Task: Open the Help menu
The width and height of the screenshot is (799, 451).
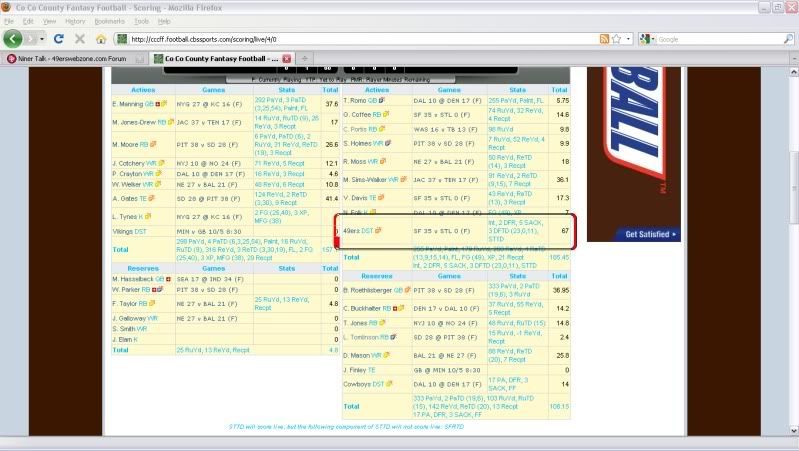Action: (164, 21)
